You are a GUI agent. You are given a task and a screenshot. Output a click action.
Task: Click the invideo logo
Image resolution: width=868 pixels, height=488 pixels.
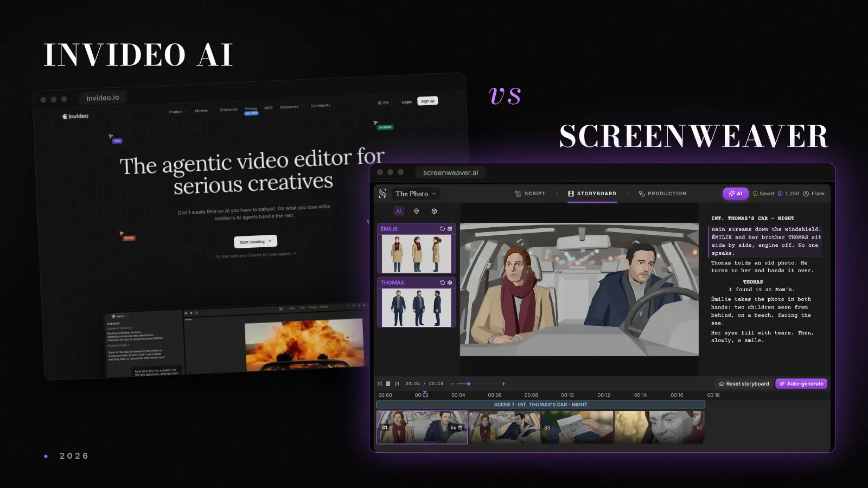[75, 116]
